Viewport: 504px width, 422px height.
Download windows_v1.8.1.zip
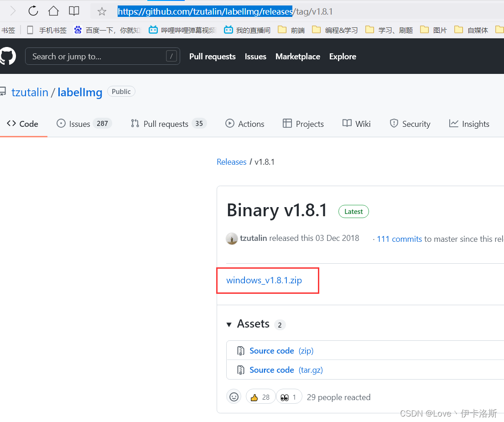(x=264, y=280)
